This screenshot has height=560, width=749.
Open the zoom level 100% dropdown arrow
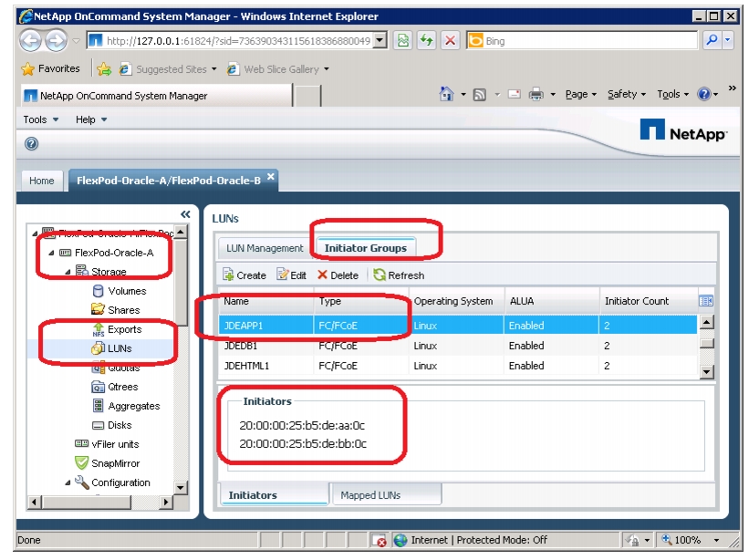pos(716,540)
